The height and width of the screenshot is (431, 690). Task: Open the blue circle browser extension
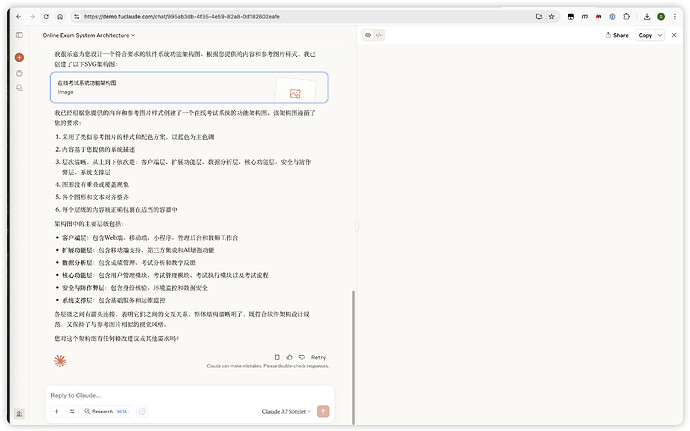[x=612, y=17]
